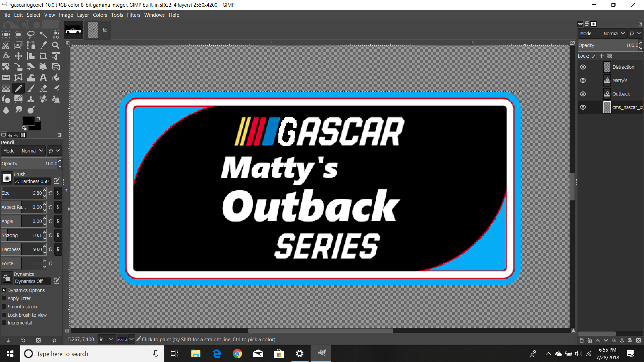Select the Fuzzy Select magic wand

[43, 35]
